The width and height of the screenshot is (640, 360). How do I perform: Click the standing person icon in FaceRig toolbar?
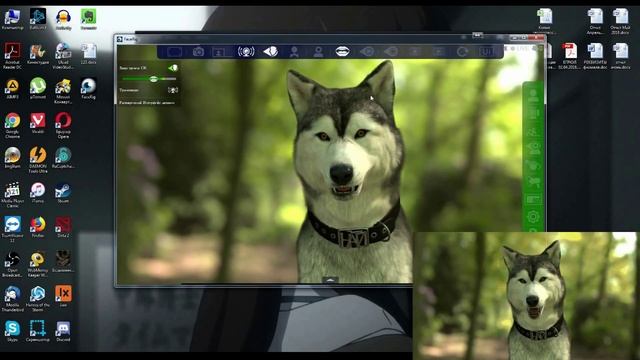pos(294,51)
